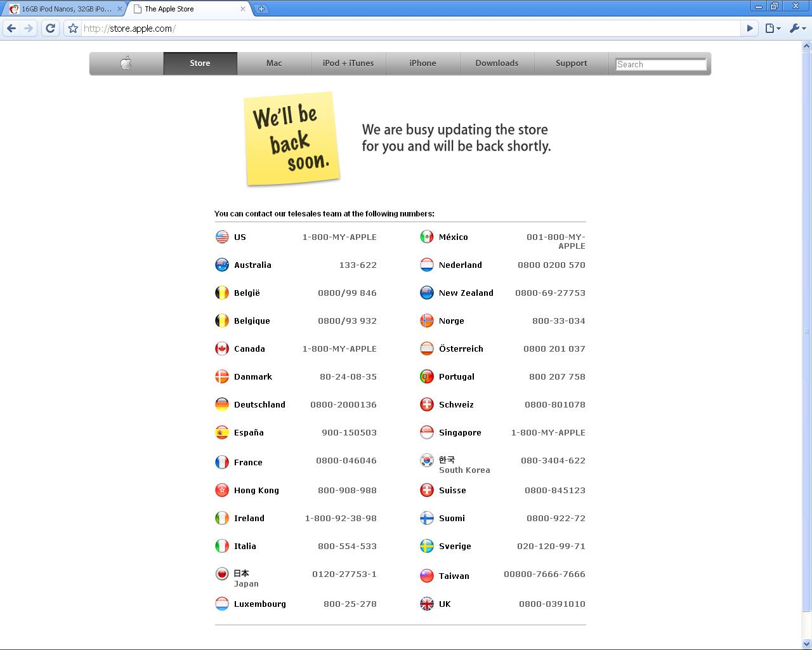Close the iPod Nanos tab

pyautogui.click(x=119, y=9)
